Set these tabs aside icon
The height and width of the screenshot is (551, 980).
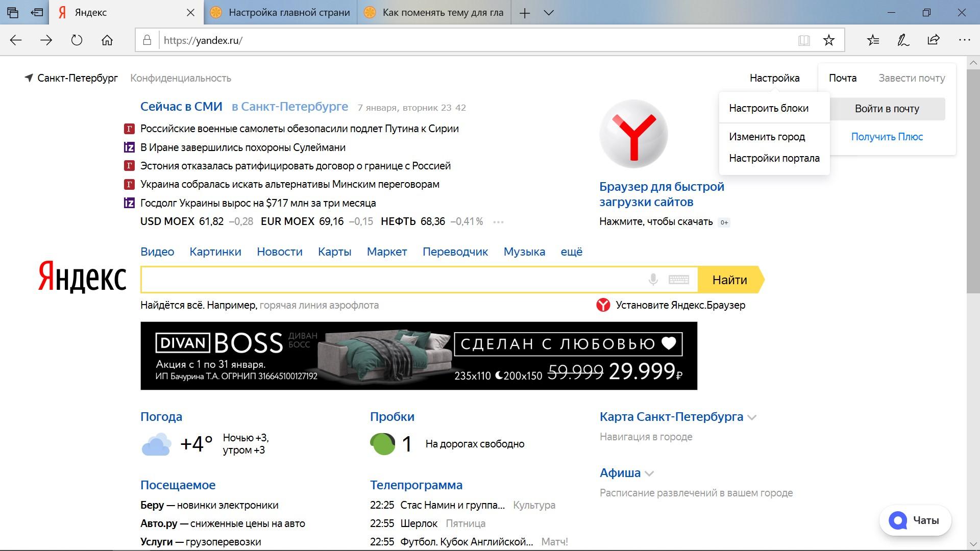(37, 13)
